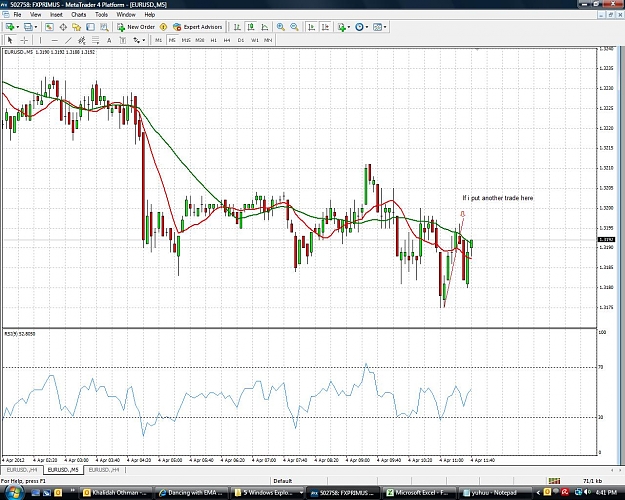Select the Cursor arrow tool
The width and height of the screenshot is (625, 500).
[x=10, y=40]
